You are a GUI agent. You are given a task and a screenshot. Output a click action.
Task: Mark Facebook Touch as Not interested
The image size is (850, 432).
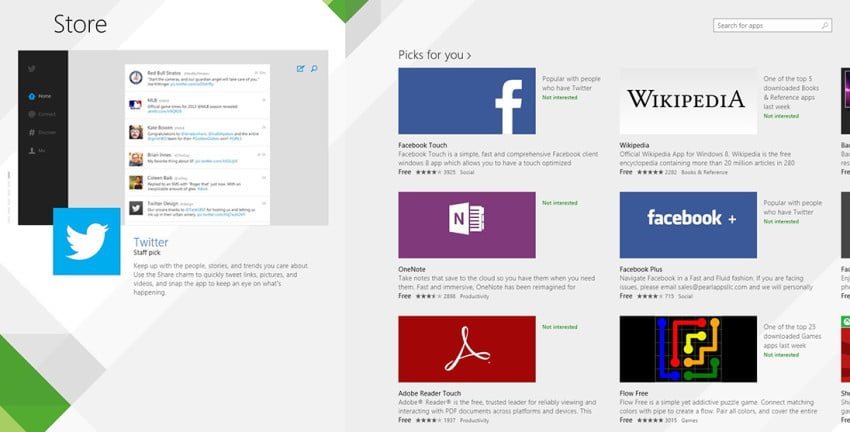tap(559, 98)
